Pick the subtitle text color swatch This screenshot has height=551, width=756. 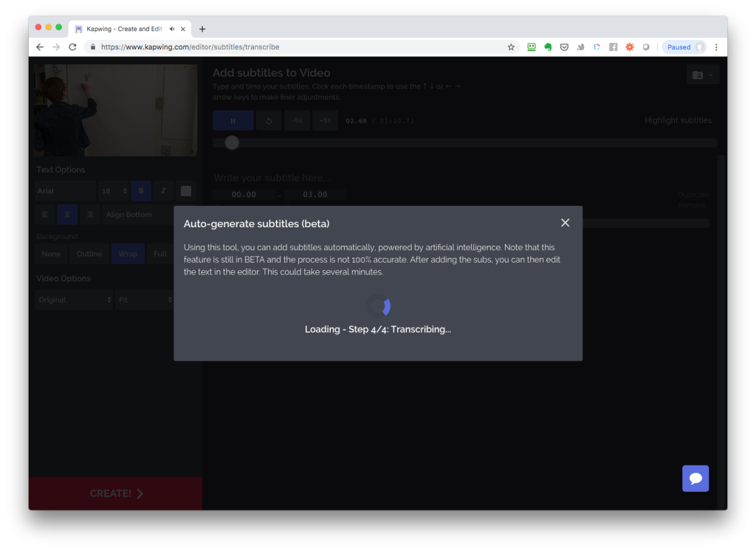click(x=186, y=191)
